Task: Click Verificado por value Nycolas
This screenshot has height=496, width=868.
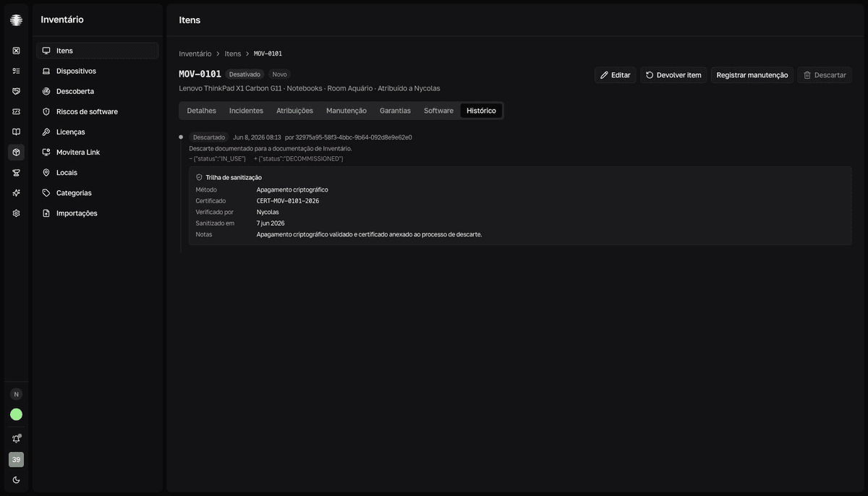Action: point(268,212)
